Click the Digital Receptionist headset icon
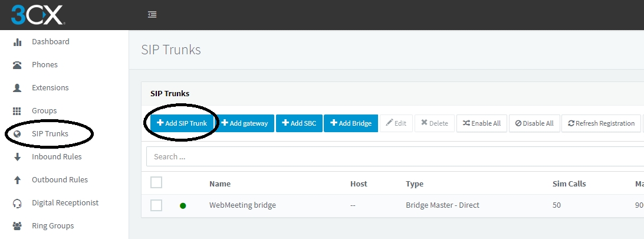 point(18,203)
